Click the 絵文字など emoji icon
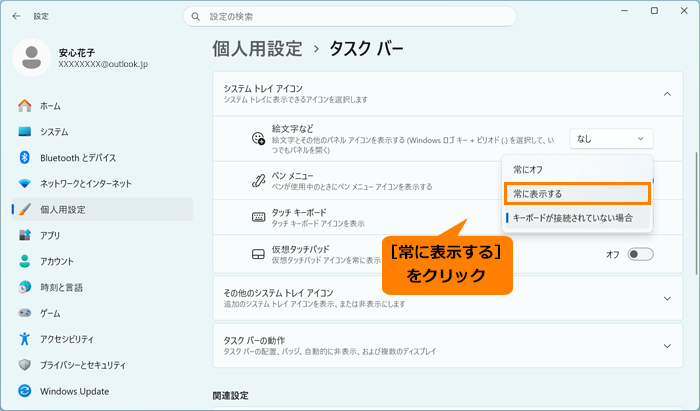This screenshot has width=700, height=411. 258,138
